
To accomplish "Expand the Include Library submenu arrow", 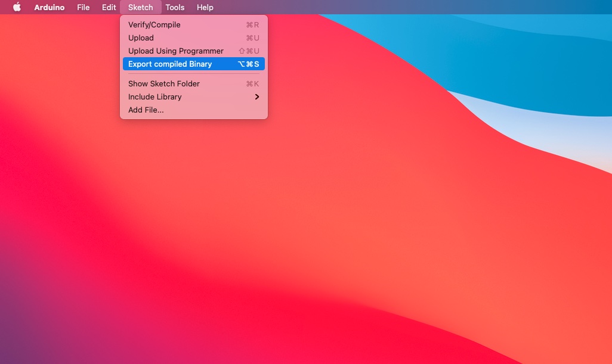I will tap(257, 97).
